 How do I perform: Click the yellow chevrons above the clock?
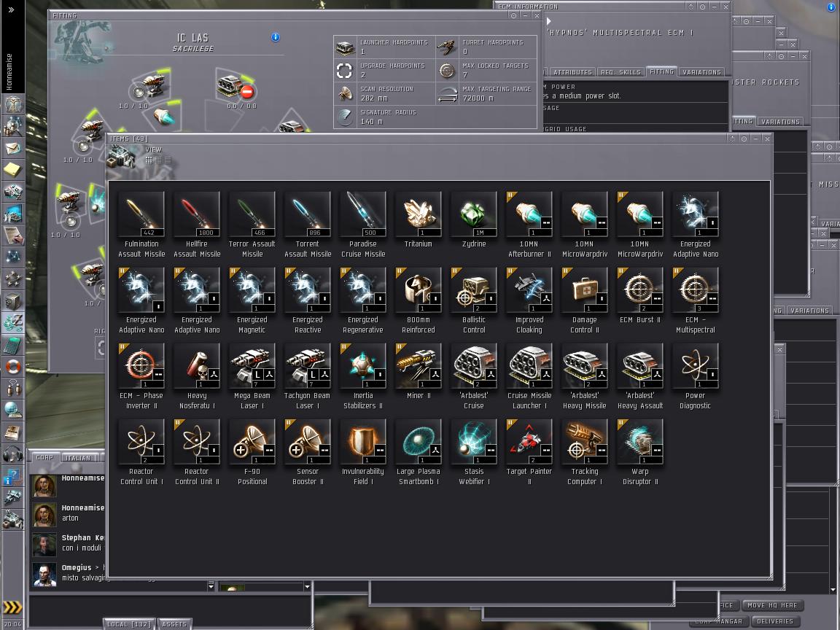(x=12, y=607)
